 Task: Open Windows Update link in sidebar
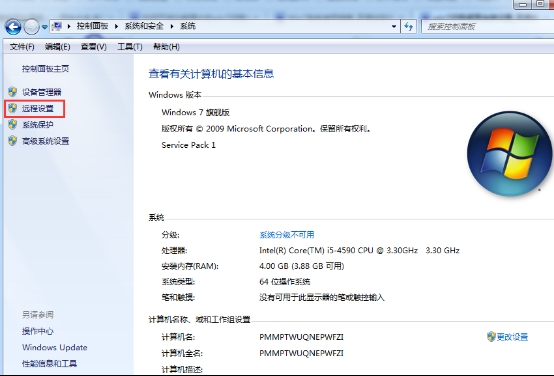click(x=54, y=347)
